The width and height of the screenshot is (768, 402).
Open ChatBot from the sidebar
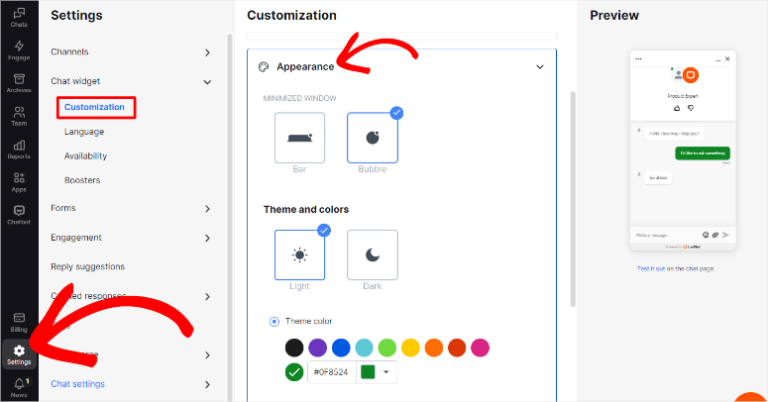[x=18, y=213]
